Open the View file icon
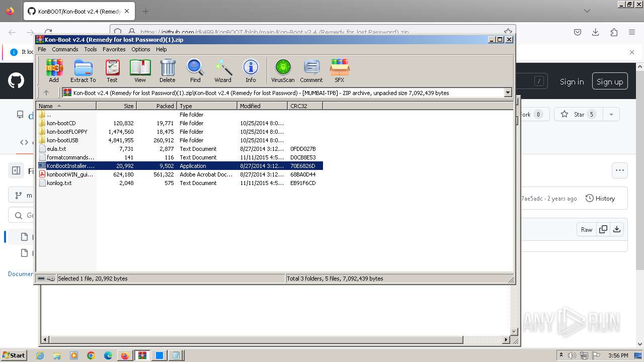Viewport: 644px width, 362px height. pos(140,70)
